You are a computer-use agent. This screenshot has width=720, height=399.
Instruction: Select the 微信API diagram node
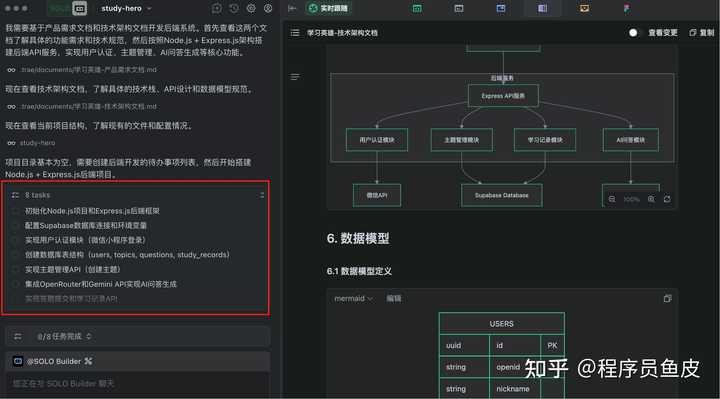pyautogui.click(x=377, y=195)
